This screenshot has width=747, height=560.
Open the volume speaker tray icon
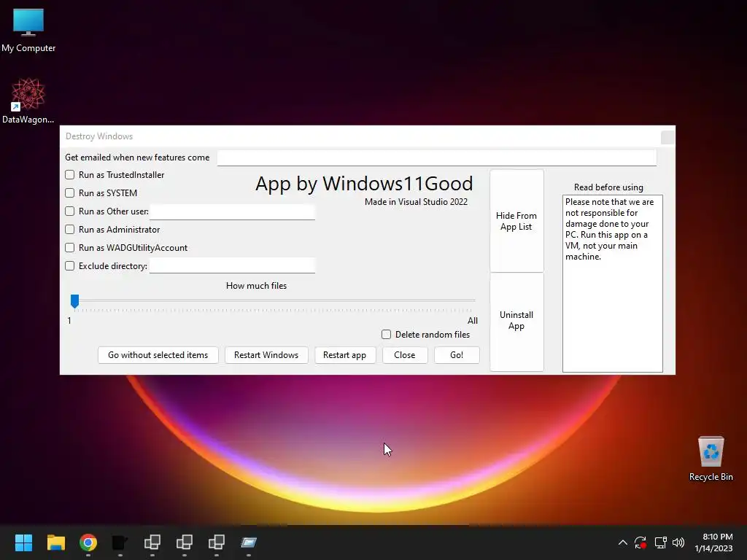pyautogui.click(x=678, y=542)
